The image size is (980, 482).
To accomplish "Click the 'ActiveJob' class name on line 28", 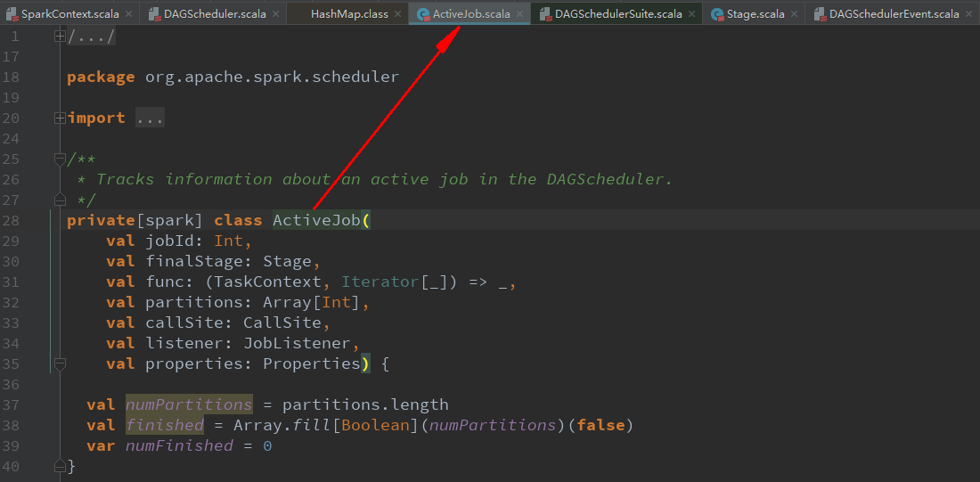I will [317, 220].
